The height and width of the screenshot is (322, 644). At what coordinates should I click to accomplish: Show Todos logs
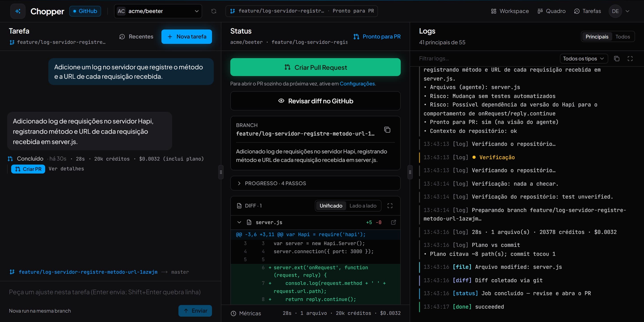[x=623, y=36]
